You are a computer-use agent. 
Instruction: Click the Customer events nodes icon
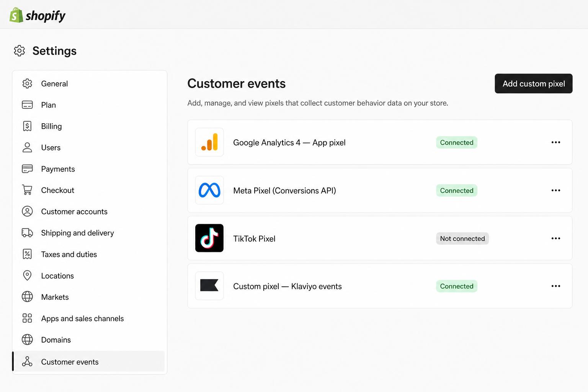[x=27, y=361]
